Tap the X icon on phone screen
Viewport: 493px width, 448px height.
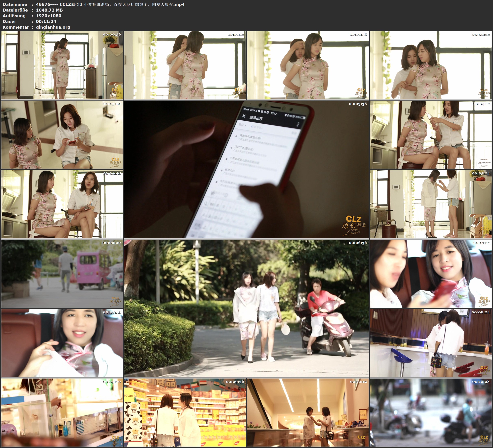pos(244,116)
